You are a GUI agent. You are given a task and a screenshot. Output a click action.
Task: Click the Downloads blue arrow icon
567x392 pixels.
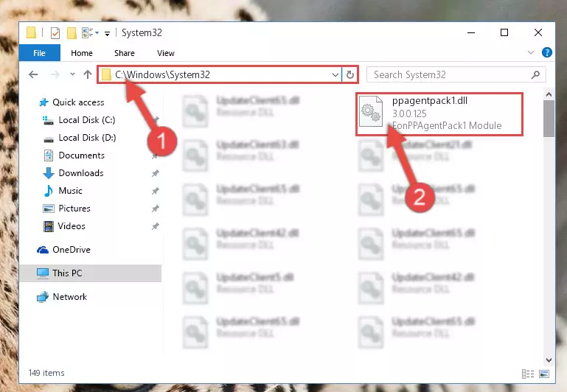49,173
